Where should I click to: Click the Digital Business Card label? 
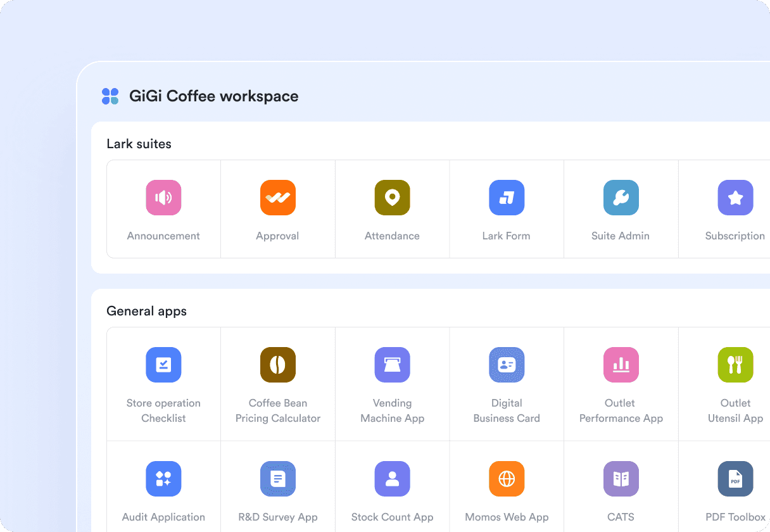[x=507, y=410]
